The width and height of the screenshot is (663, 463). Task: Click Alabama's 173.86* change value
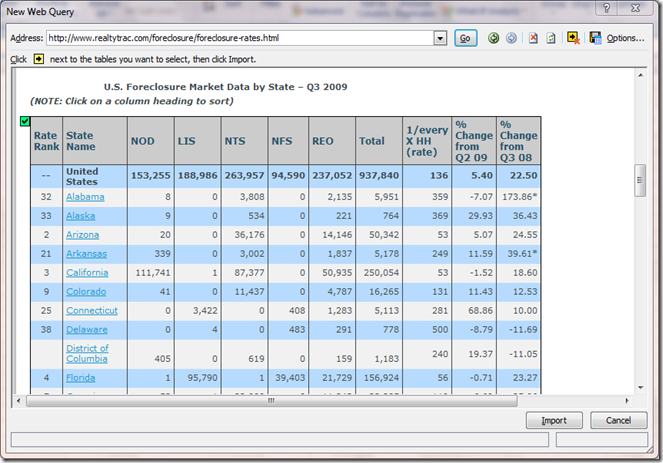tap(520, 197)
